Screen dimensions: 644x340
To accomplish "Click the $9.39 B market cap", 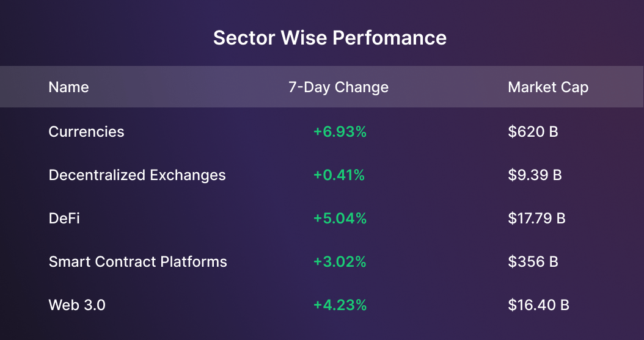I will pos(535,175).
